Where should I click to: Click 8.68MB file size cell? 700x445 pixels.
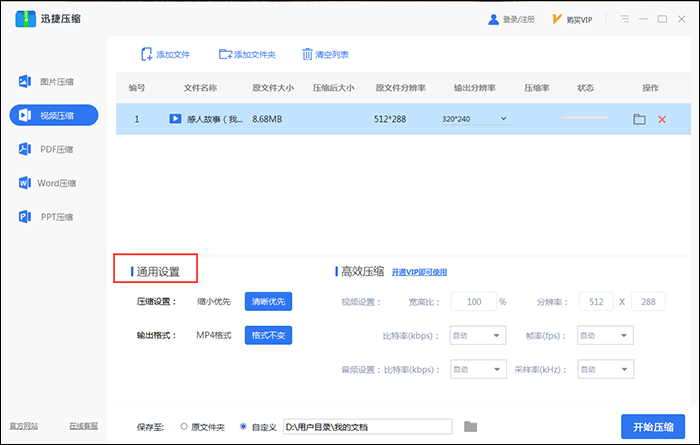pos(267,119)
